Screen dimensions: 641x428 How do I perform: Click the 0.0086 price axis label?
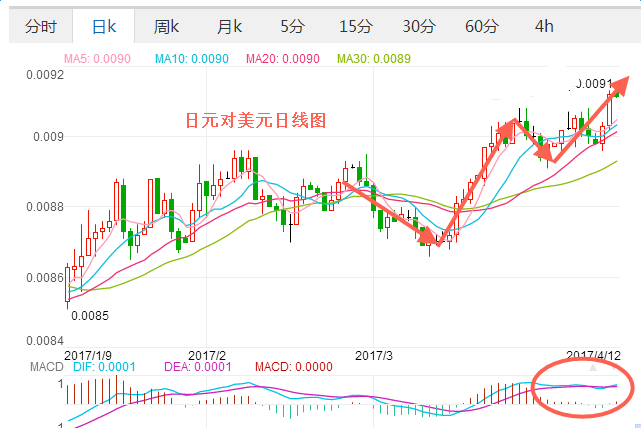pyautogui.click(x=45, y=278)
